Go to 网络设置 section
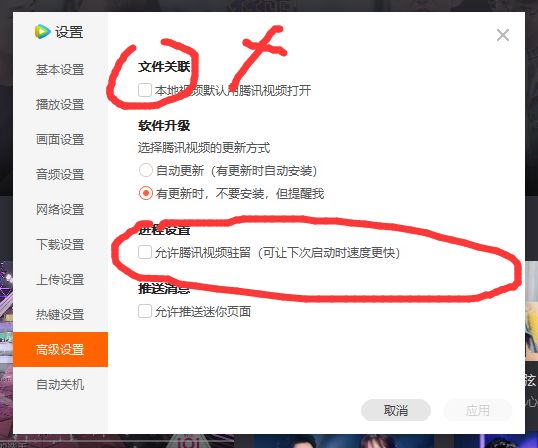 click(60, 210)
